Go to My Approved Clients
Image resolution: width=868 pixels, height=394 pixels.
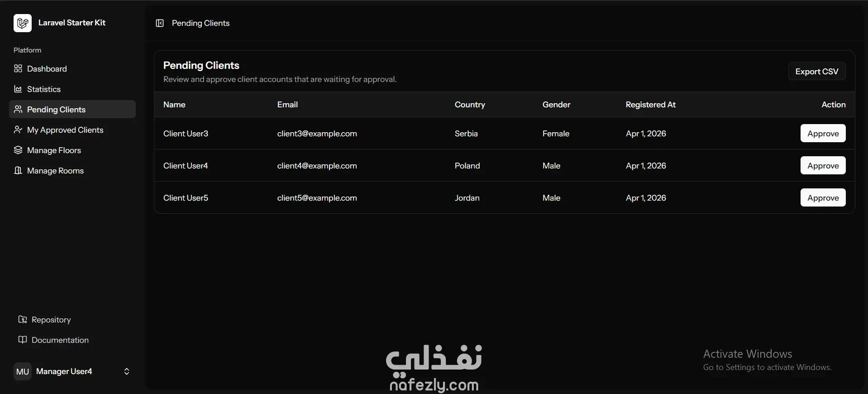72,130
